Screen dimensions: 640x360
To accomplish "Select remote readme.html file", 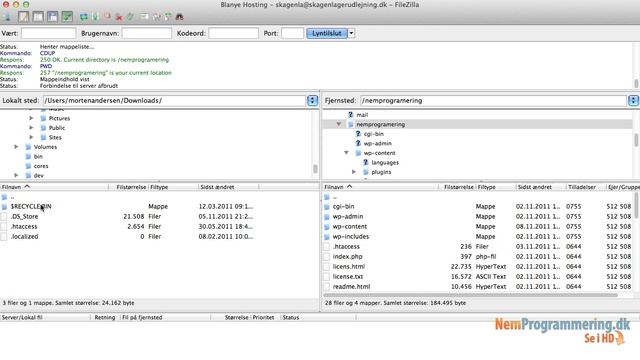I will tap(351, 287).
